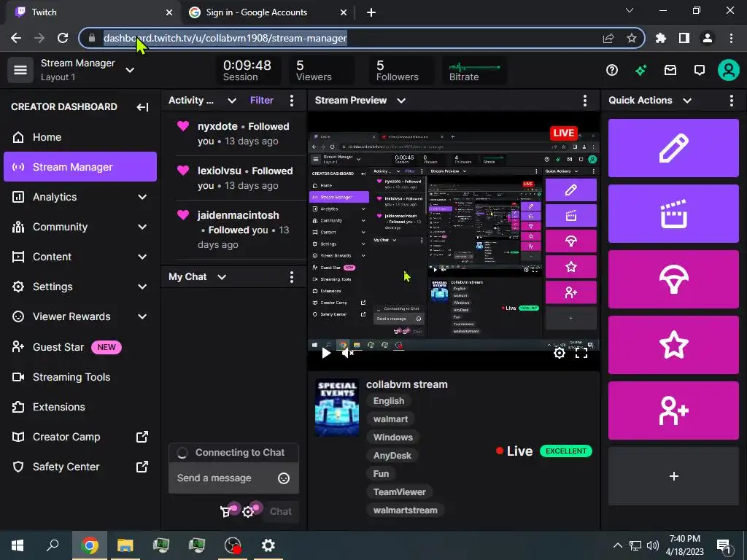Focus the Send a message field
The image size is (747, 560).
click(233, 478)
